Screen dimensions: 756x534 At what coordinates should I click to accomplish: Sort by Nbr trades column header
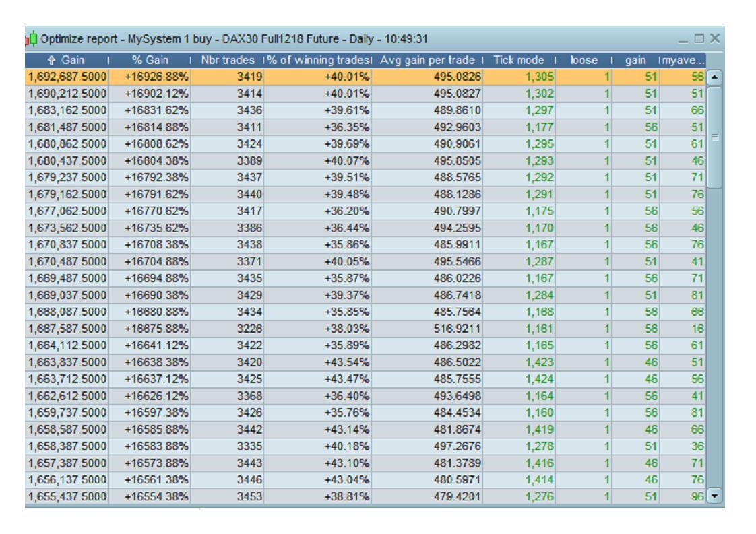tap(228, 60)
